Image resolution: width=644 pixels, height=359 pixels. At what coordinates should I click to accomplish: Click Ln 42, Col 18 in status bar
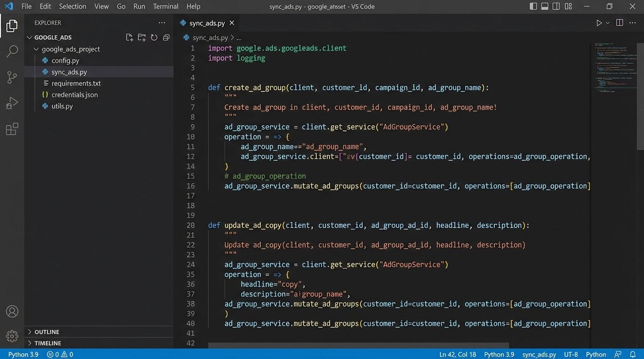457,354
